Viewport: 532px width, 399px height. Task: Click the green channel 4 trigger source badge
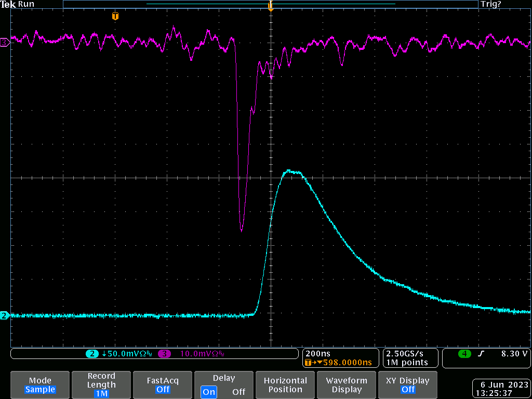(x=464, y=354)
